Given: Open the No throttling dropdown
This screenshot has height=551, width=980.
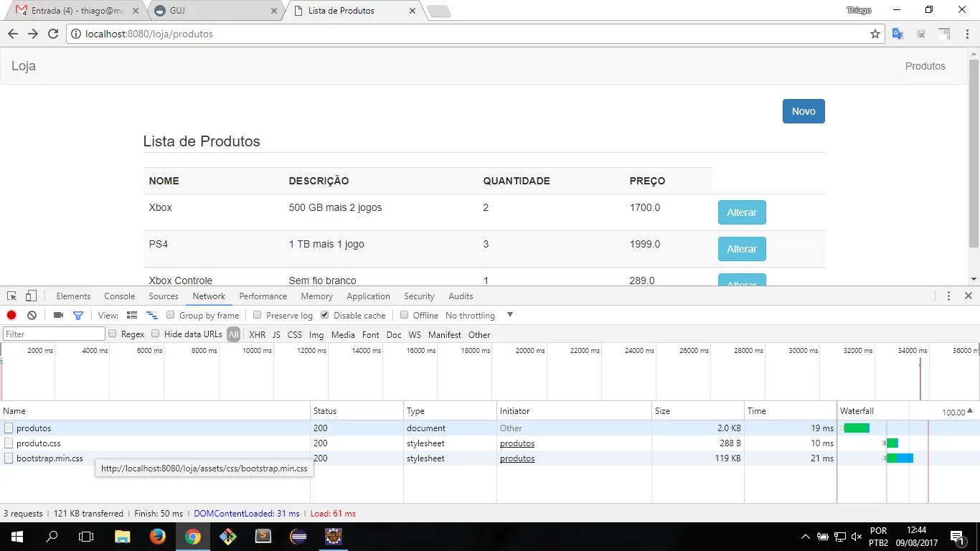Looking at the screenshot, I should pos(479,316).
